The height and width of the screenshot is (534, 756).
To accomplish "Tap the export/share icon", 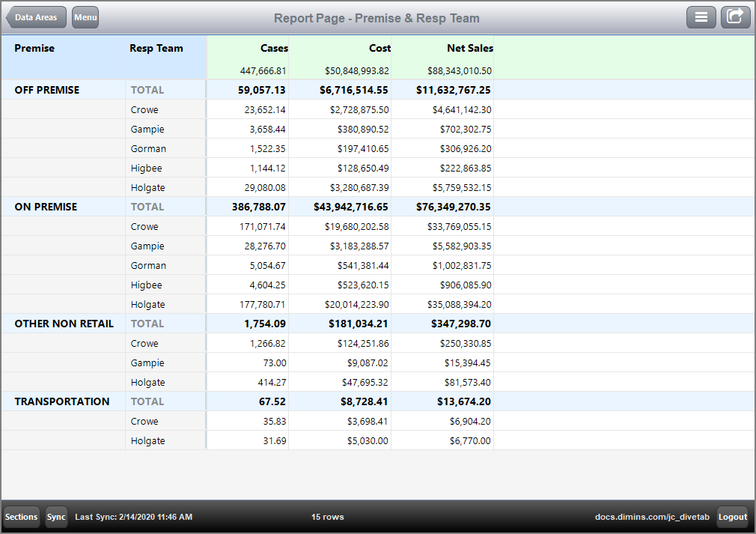I will tap(735, 16).
